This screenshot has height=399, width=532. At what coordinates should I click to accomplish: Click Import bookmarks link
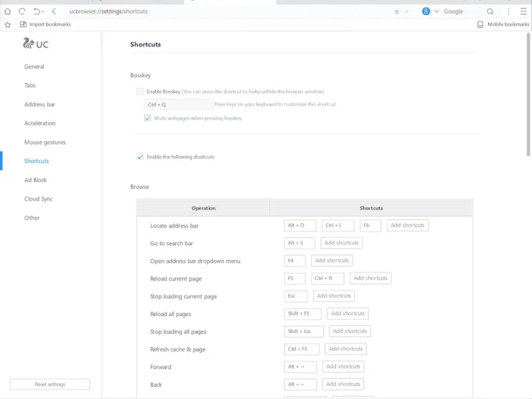click(x=45, y=25)
